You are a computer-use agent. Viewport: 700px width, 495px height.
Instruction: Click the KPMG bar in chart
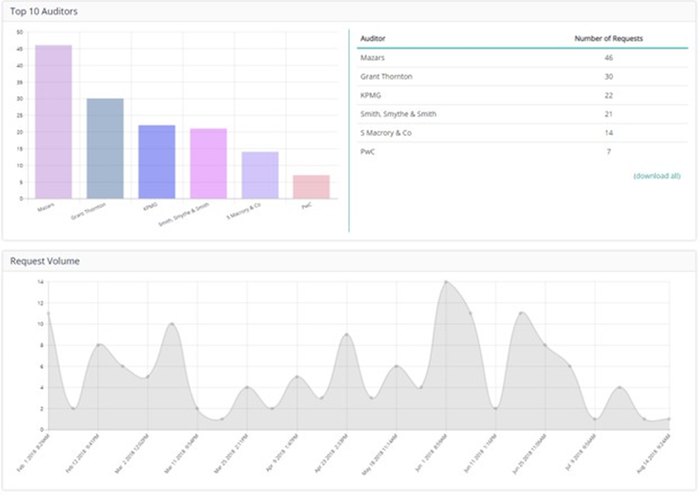coord(156,161)
